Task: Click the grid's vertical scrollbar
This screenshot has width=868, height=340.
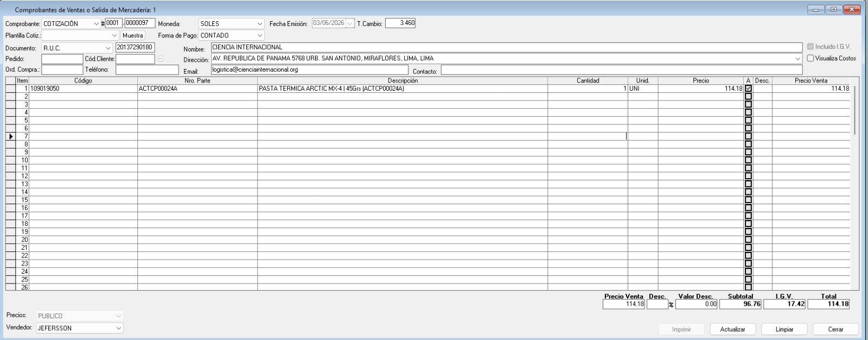Action: click(854, 110)
